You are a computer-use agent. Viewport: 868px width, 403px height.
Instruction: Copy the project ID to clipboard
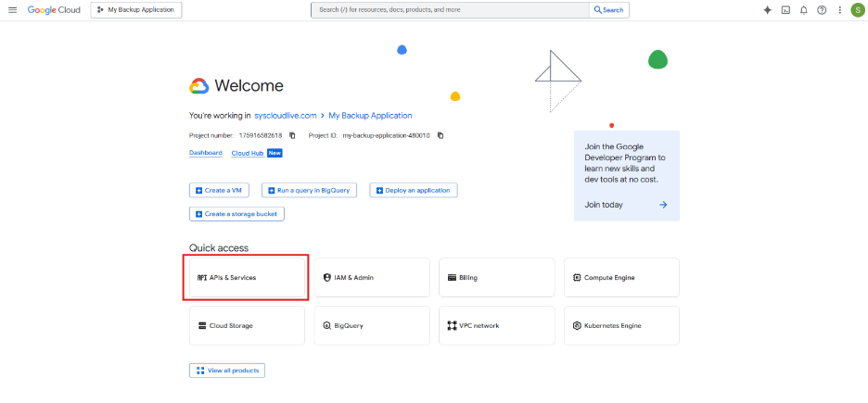[x=440, y=135]
